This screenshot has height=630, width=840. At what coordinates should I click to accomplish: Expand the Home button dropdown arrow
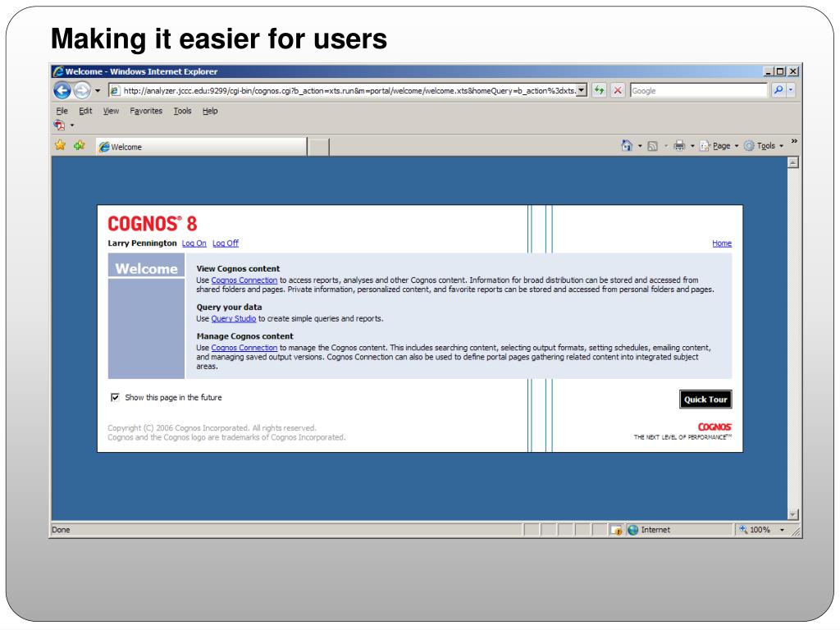tap(640, 146)
